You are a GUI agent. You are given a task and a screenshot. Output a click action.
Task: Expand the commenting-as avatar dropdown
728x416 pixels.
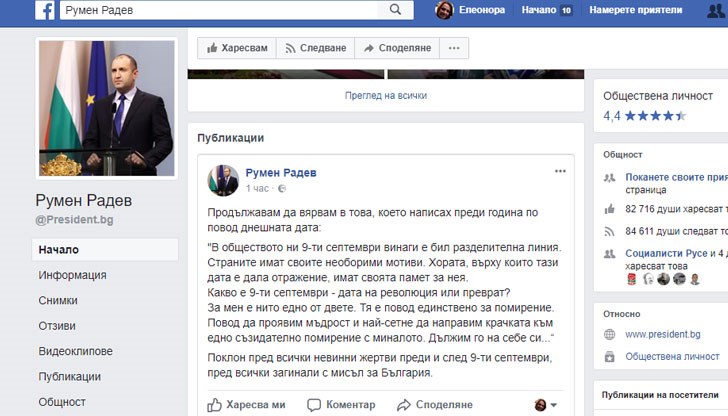(546, 405)
